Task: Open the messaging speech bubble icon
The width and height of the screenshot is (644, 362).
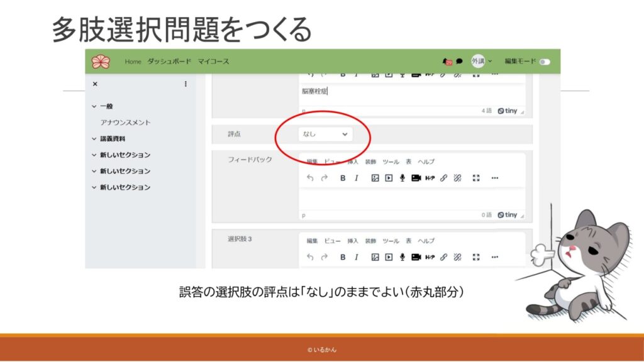Action: coord(459,62)
